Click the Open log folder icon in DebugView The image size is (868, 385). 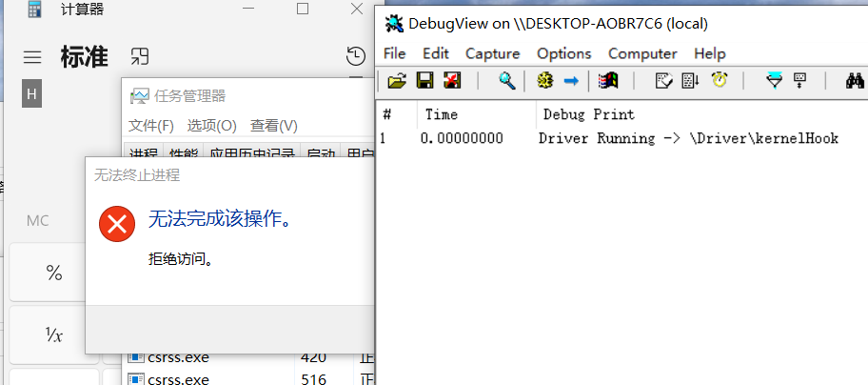tap(396, 81)
